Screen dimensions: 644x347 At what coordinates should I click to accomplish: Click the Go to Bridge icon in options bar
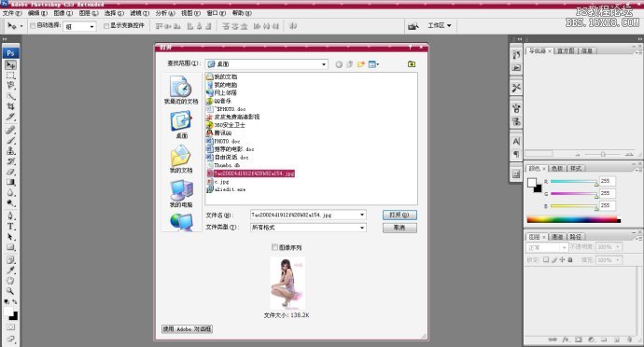[413, 26]
